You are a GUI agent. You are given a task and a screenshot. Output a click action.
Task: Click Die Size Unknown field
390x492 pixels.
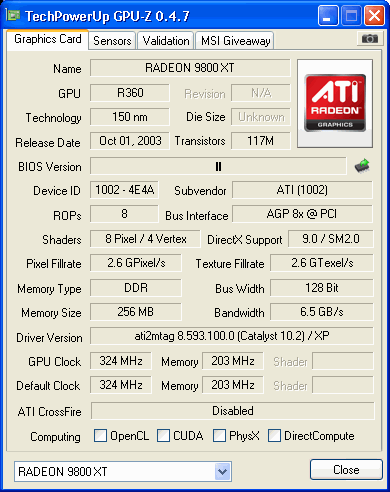tap(261, 117)
